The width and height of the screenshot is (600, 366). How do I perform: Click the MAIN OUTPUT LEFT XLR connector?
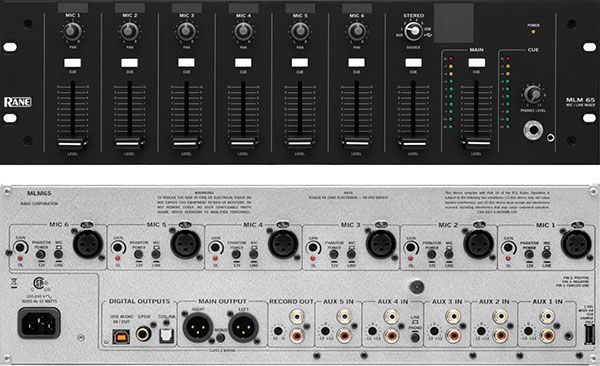[x=243, y=327]
